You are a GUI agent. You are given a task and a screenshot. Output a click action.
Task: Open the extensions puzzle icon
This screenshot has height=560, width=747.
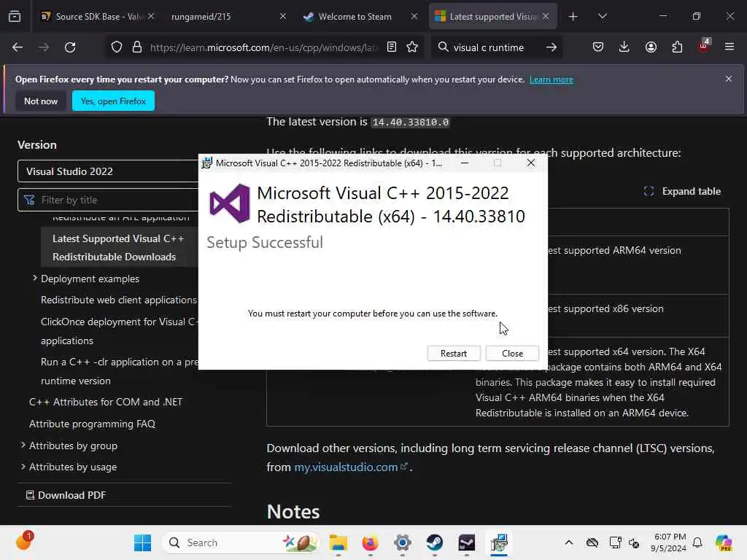click(677, 47)
